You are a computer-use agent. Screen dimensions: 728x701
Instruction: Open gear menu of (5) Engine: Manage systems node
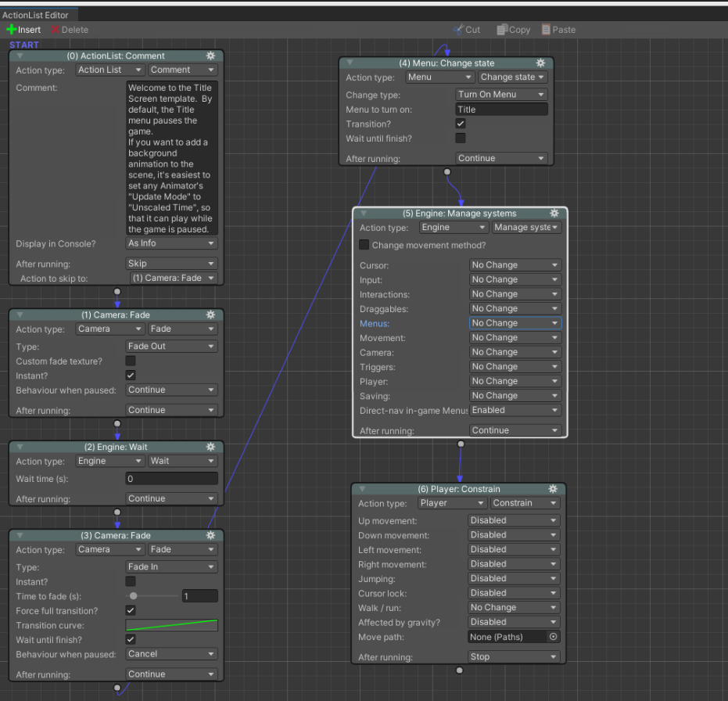click(554, 214)
